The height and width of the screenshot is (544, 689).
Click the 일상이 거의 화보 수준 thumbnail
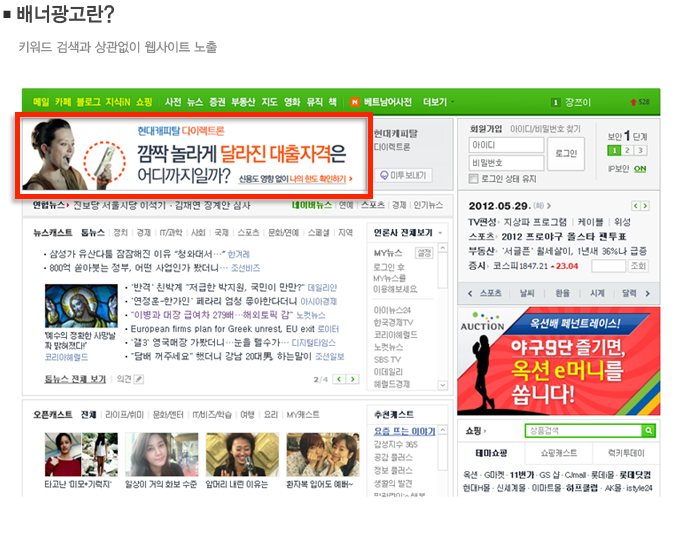(x=162, y=454)
